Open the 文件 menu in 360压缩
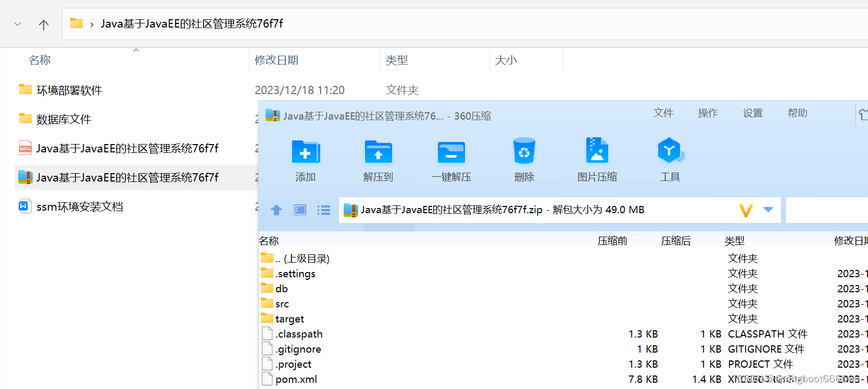This screenshot has width=868, height=389. point(663,113)
